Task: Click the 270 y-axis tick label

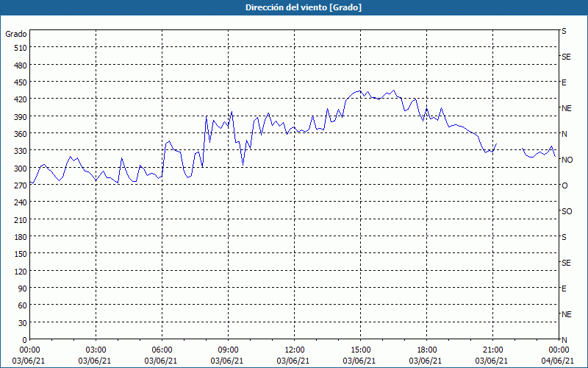Action: point(21,185)
